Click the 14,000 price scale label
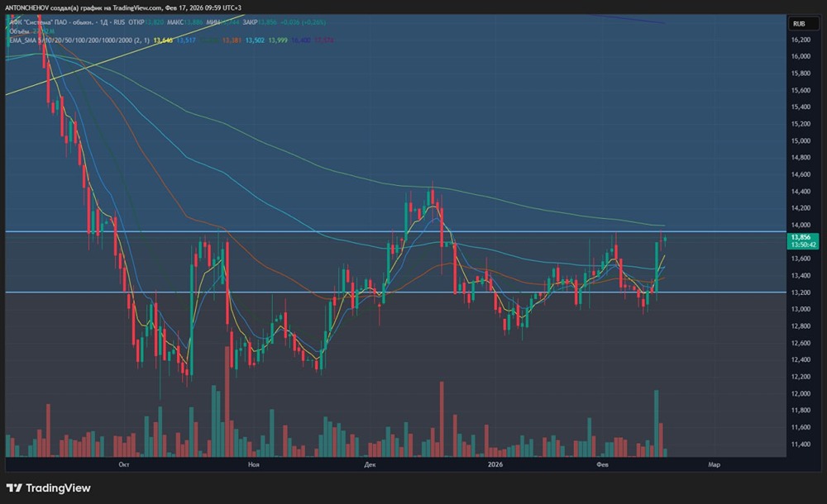 click(800, 225)
